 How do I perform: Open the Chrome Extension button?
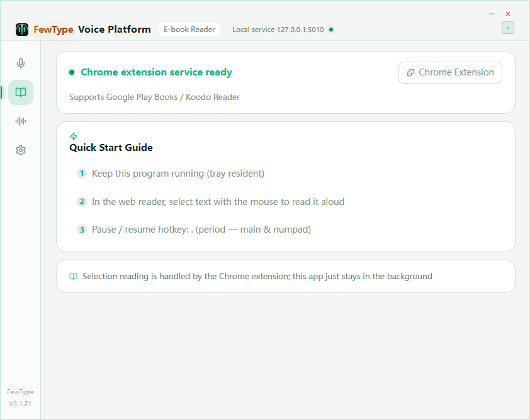point(450,72)
